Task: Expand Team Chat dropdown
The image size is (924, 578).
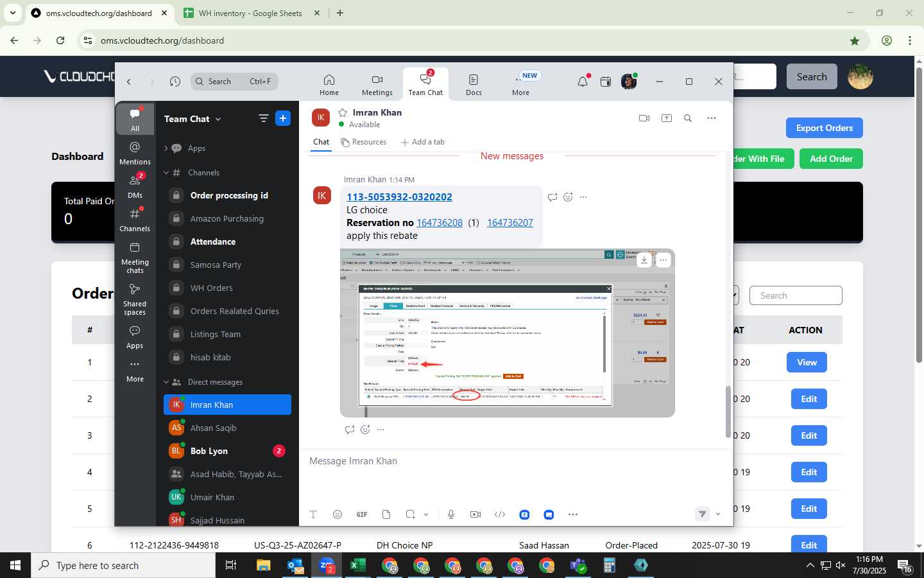Action: (x=218, y=119)
